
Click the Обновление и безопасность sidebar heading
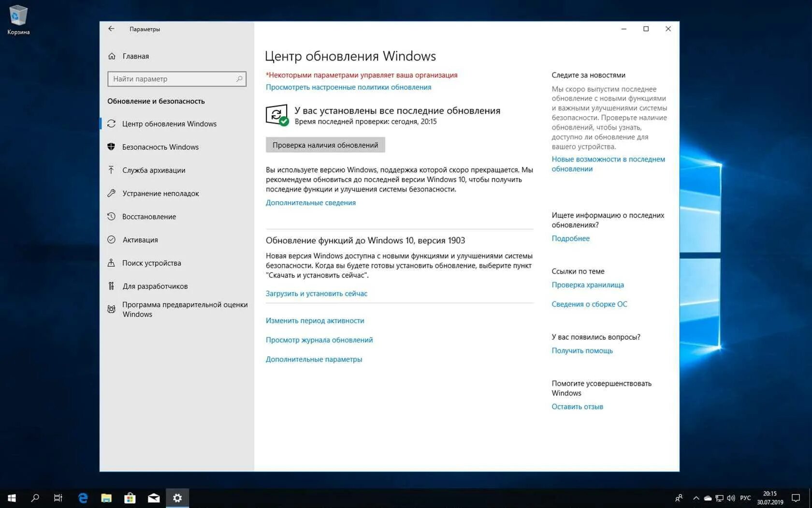[156, 101]
